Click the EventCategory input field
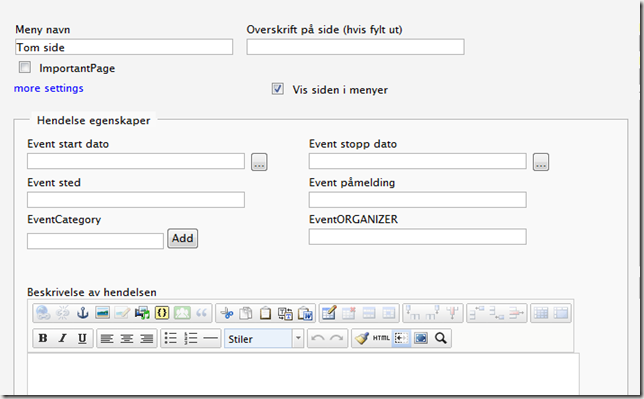 pos(95,241)
